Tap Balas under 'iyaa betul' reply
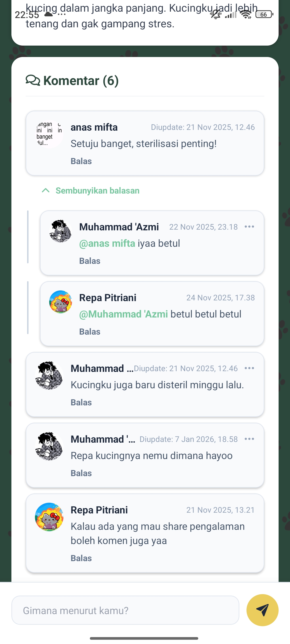 (x=90, y=261)
